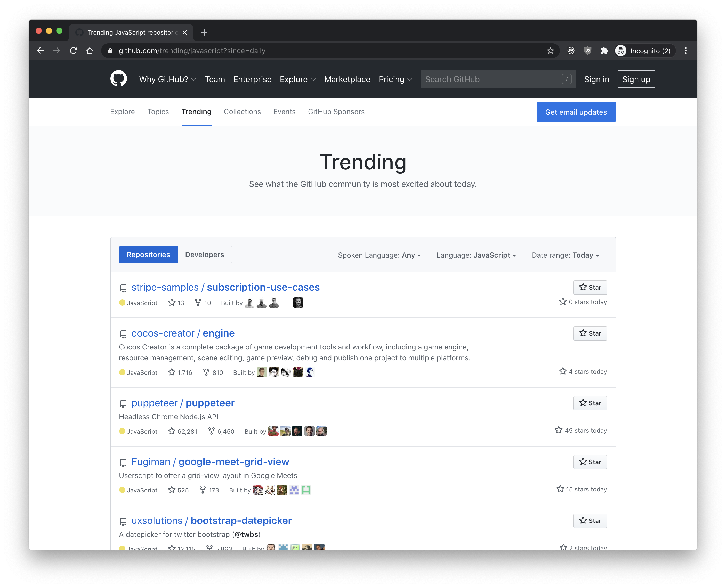The width and height of the screenshot is (726, 588).
Task: Click fork count 173 on google-meet-grid-view
Action: (209, 490)
